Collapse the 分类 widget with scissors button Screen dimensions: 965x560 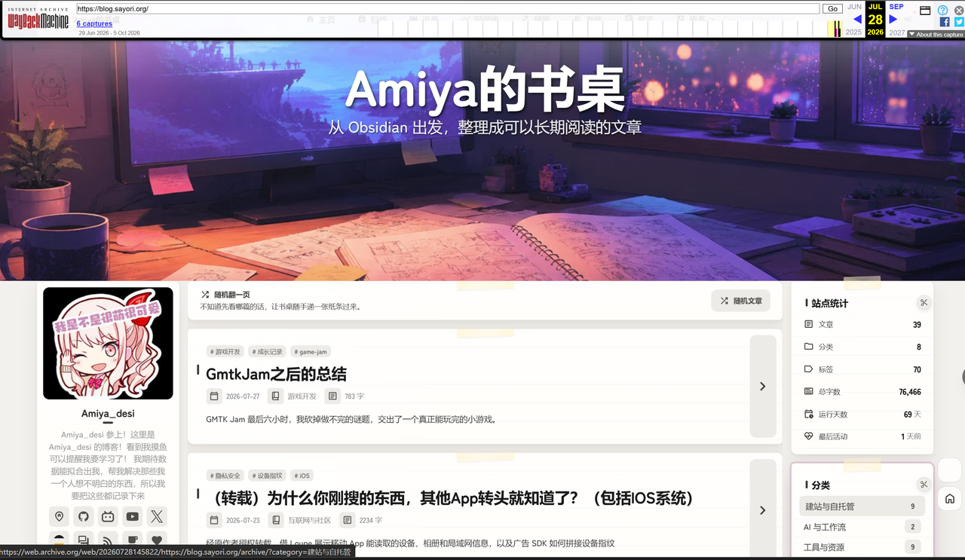tap(924, 485)
